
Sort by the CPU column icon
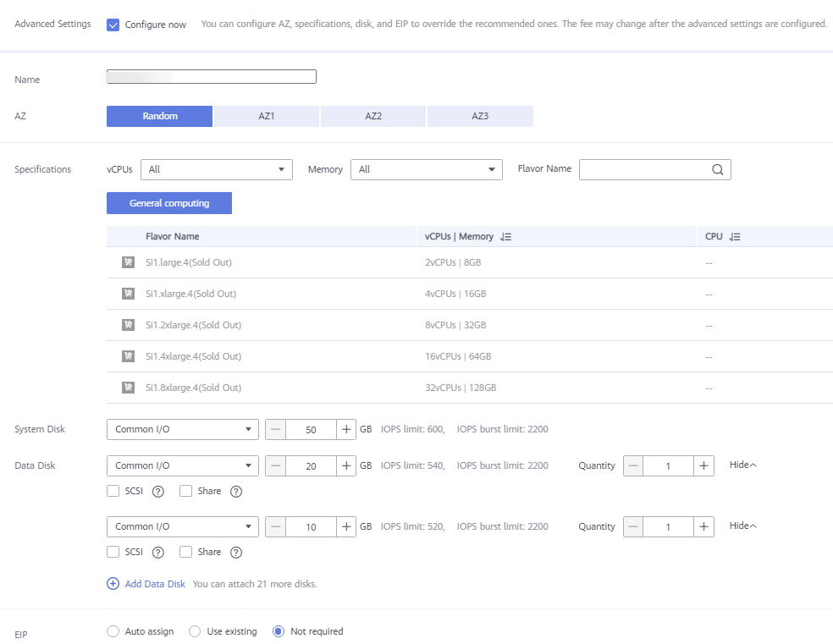735,237
